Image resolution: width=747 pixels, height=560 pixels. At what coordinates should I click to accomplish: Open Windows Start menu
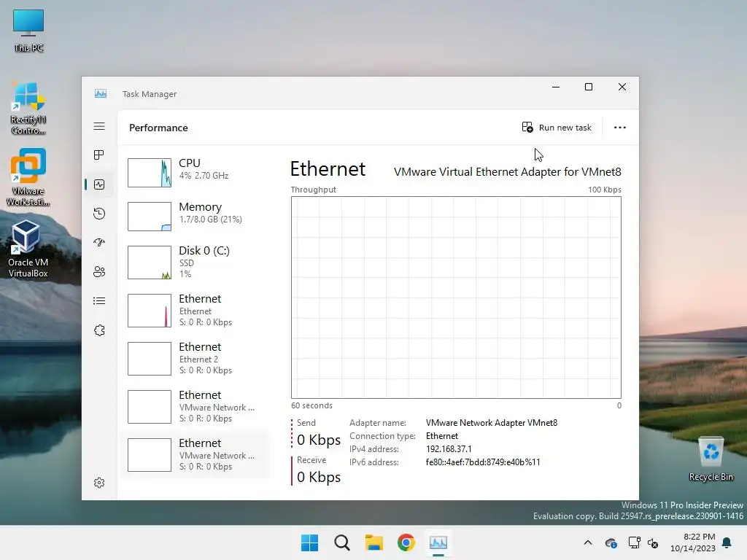[x=309, y=542]
